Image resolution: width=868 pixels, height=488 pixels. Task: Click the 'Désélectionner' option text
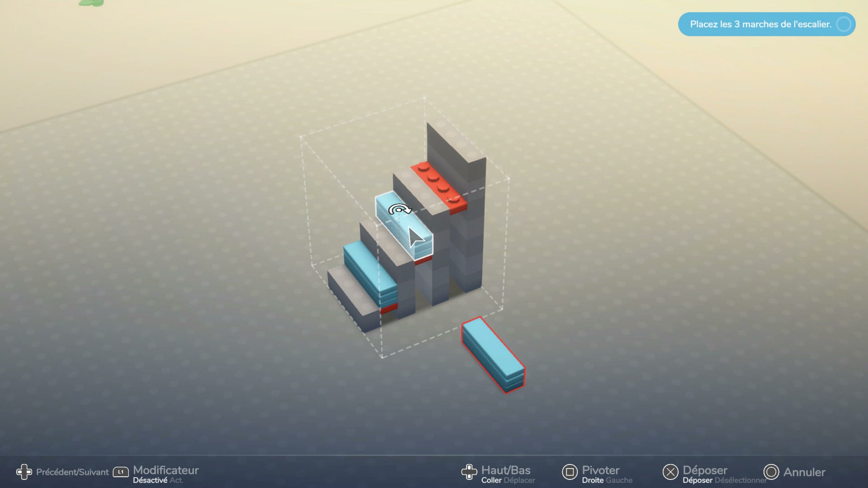[x=741, y=480]
